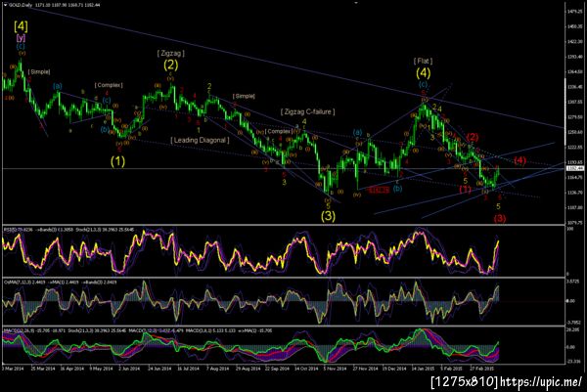Image resolution: width=587 pixels, height=392 pixels.
Task: Click the [ Zigzag ] annotation
Action: 170,53
